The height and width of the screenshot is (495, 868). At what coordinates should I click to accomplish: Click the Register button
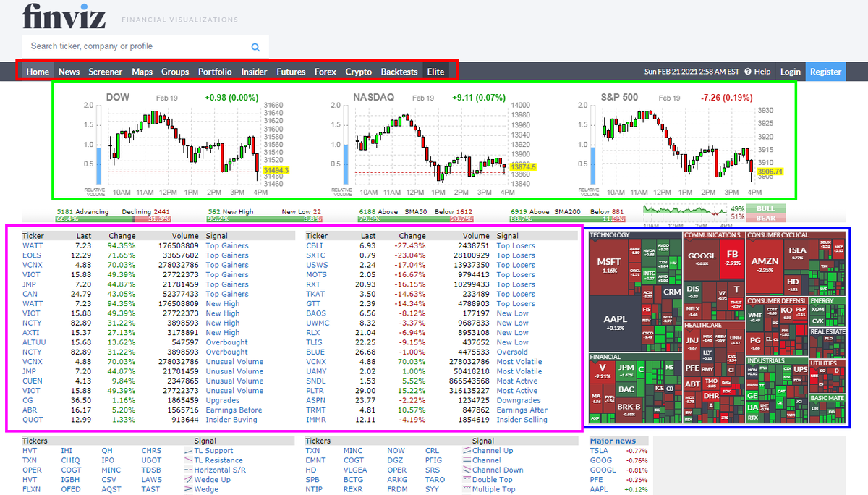coord(826,72)
